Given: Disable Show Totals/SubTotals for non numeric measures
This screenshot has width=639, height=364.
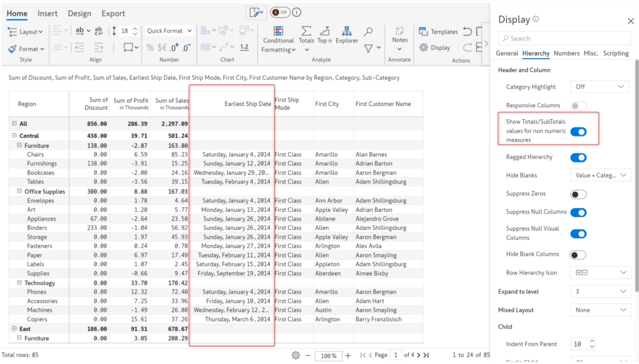Looking at the screenshot, I should (580, 132).
